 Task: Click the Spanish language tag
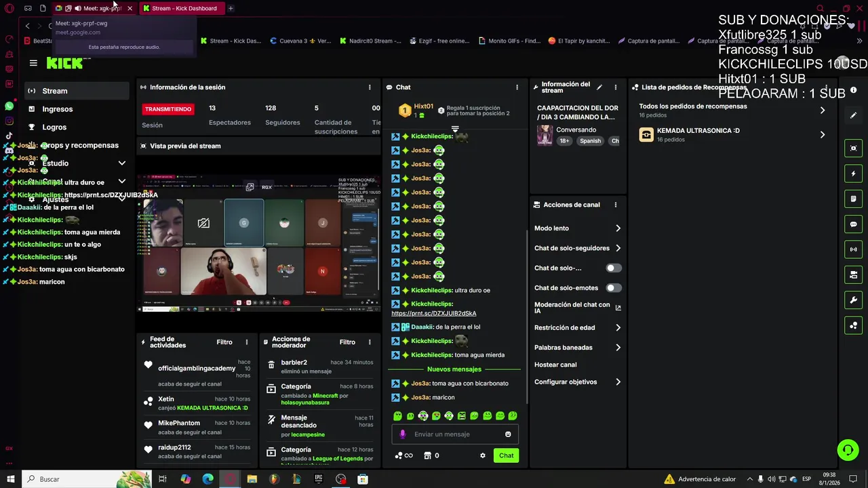tap(590, 141)
